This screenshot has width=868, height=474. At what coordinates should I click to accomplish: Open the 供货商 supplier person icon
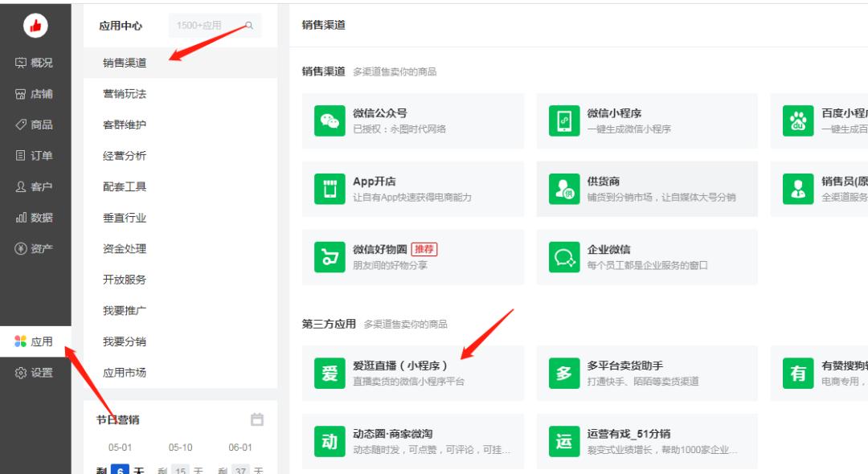[563, 189]
